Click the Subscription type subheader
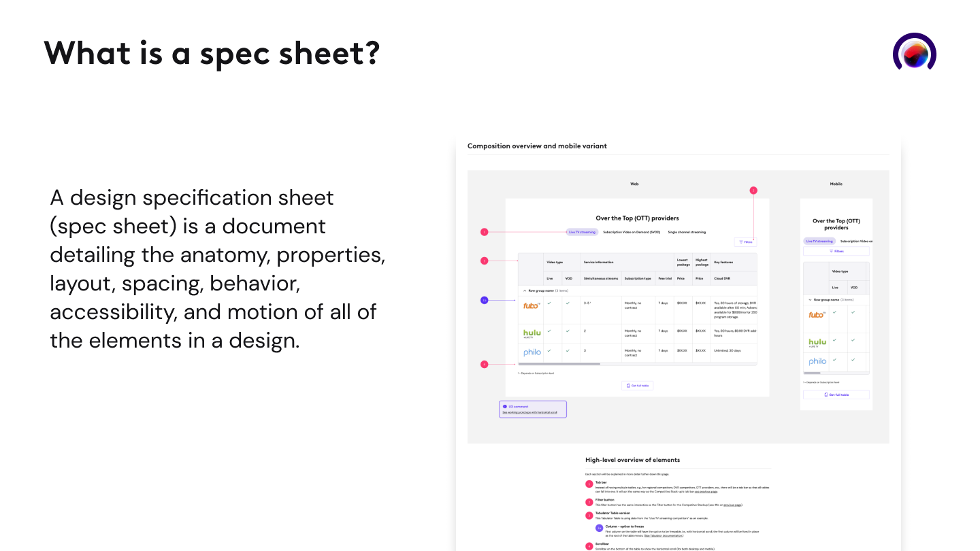980x551 pixels. (638, 278)
